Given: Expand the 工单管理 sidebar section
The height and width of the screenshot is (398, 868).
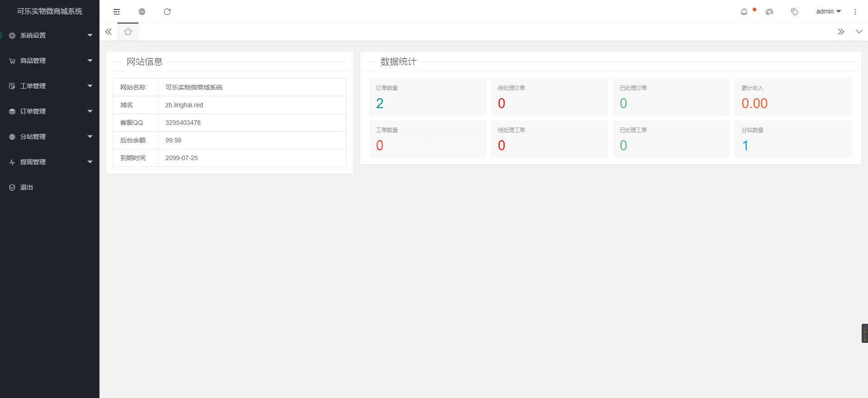Looking at the screenshot, I should tap(50, 86).
